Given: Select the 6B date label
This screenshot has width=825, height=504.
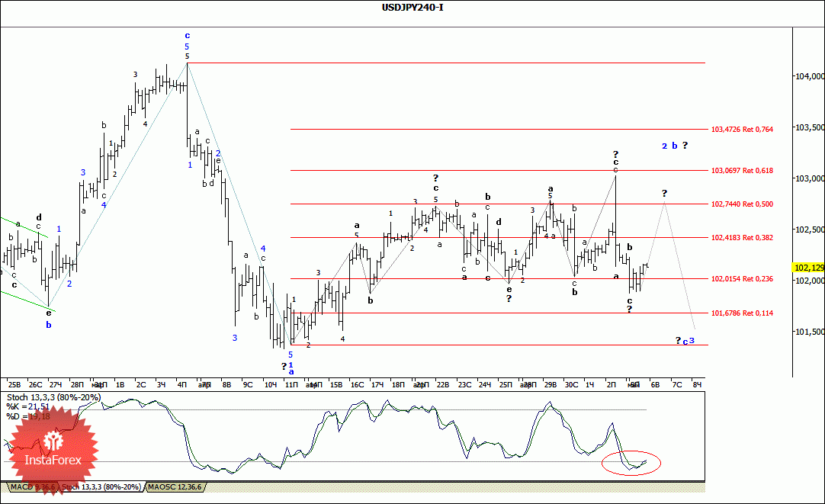Looking at the screenshot, I should pos(655,384).
